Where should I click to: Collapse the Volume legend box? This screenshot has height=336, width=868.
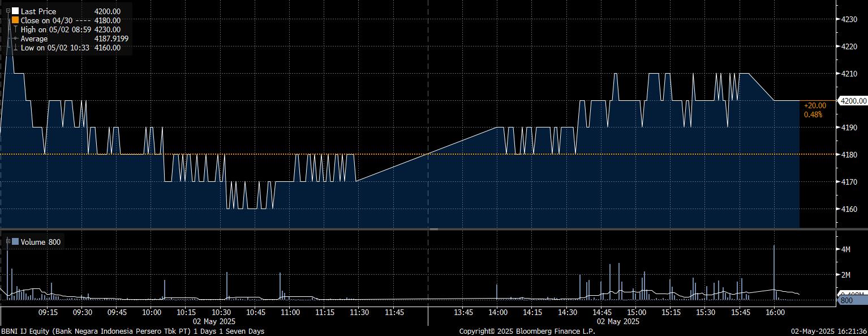[x=8, y=241]
